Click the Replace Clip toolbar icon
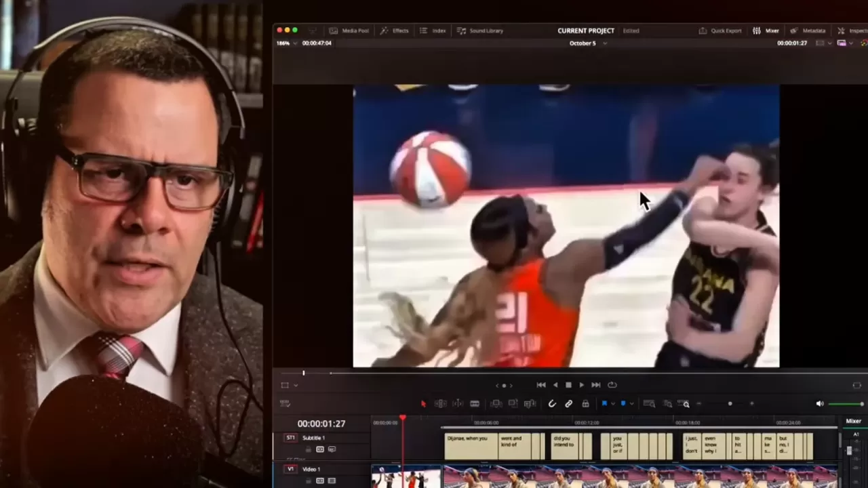Screen dimensions: 868x488 tap(530, 404)
